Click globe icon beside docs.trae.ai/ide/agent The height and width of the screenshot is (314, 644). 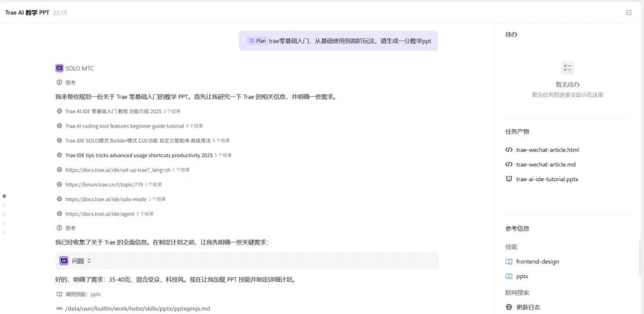pyautogui.click(x=59, y=213)
